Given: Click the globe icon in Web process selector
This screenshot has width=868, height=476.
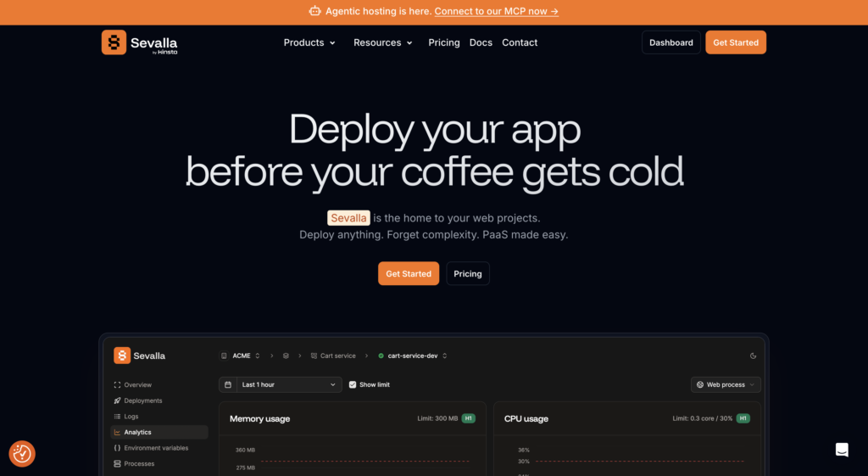Looking at the screenshot, I should point(700,384).
